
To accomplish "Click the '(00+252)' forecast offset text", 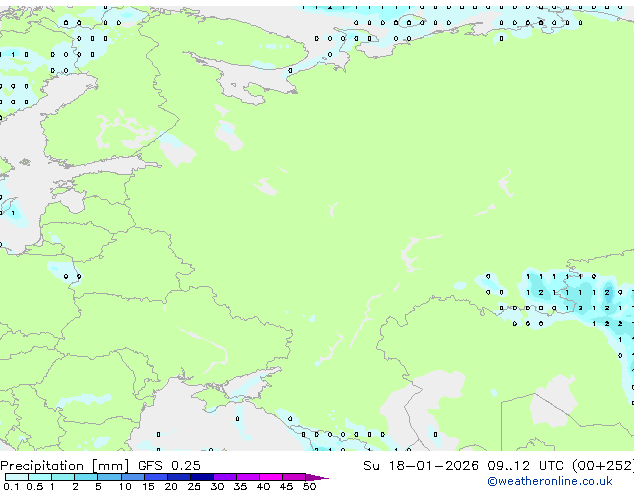I will [x=603, y=466].
